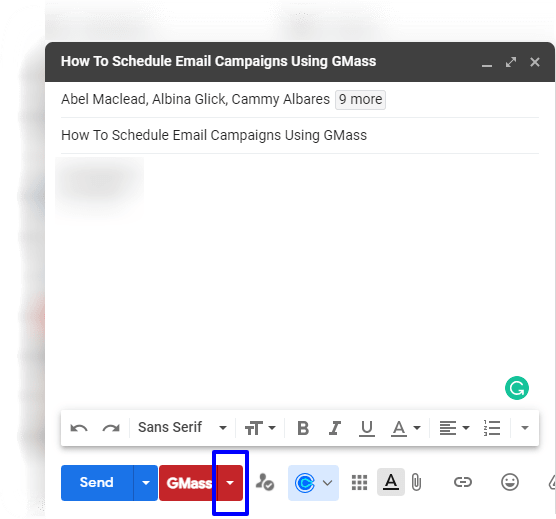Open the text color picker

click(406, 428)
